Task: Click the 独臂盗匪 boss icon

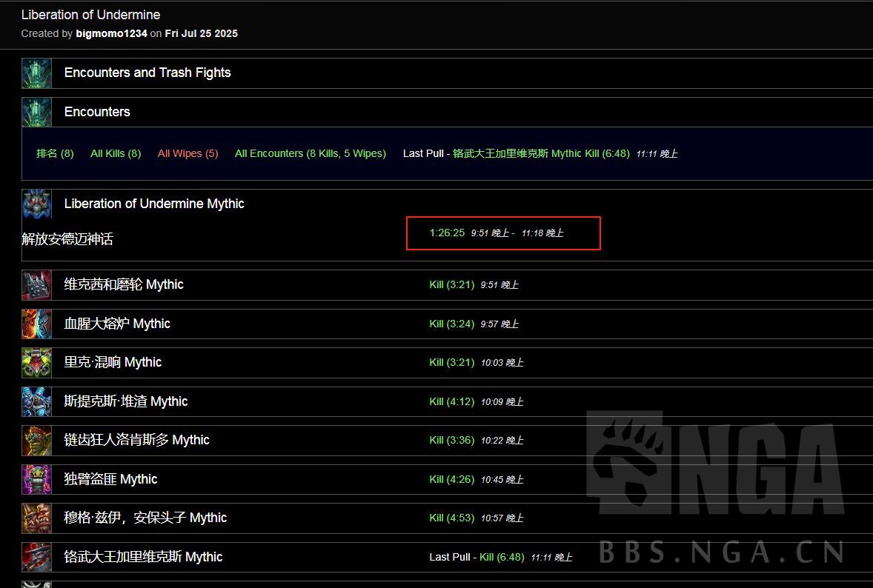Action: tap(36, 480)
